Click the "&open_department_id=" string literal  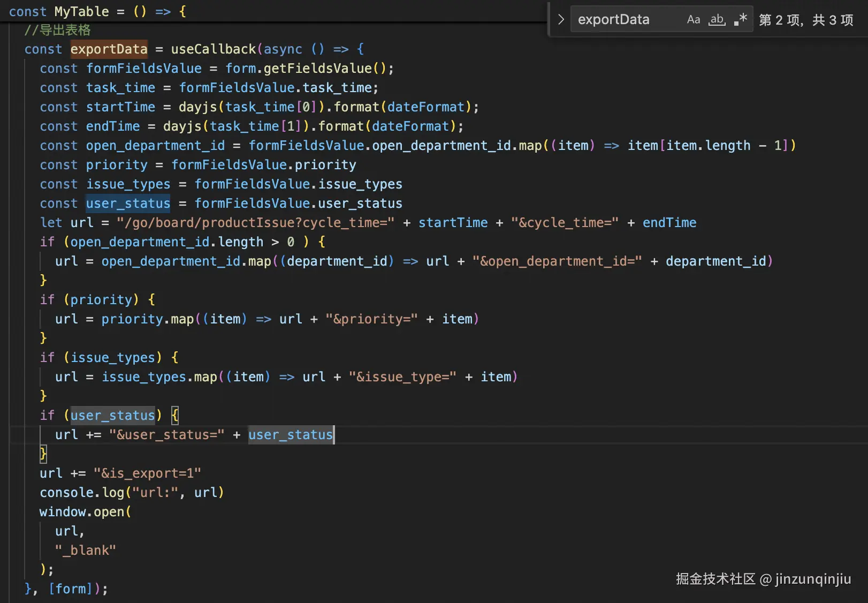[x=557, y=261]
